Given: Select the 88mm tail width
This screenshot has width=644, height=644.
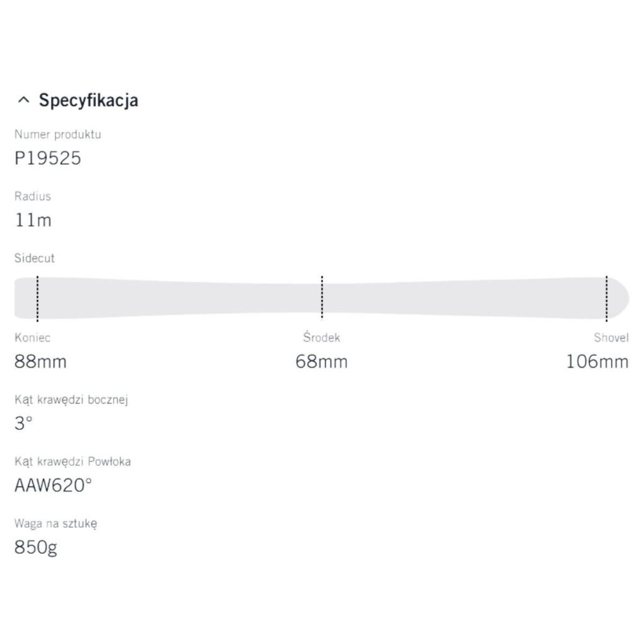Looking at the screenshot, I should (x=40, y=362).
